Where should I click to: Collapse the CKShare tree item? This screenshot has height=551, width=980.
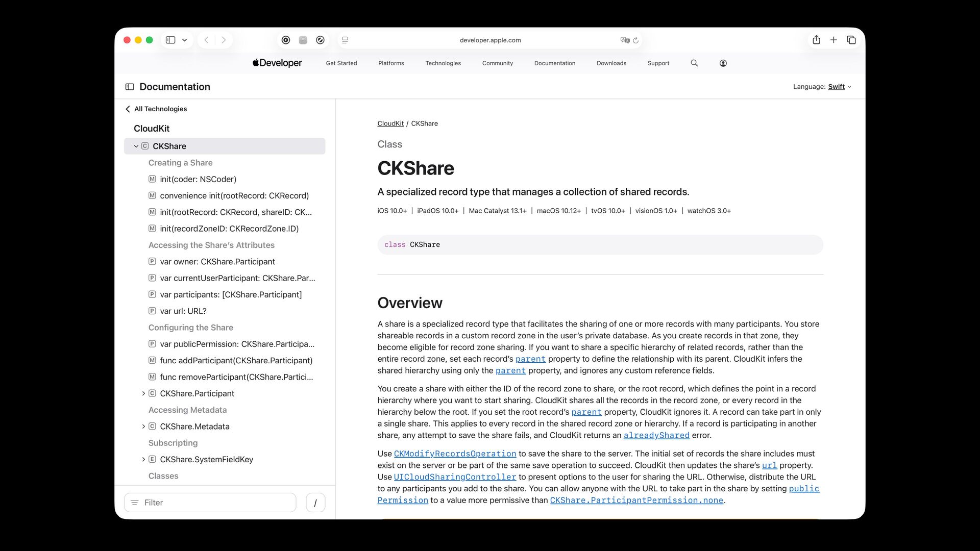136,146
